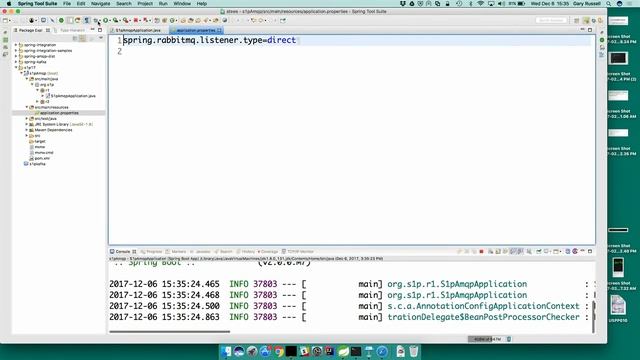Image resolution: width=640 pixels, height=360 pixels.
Task: Expand the spring-integration-samples project
Action: tap(16, 51)
